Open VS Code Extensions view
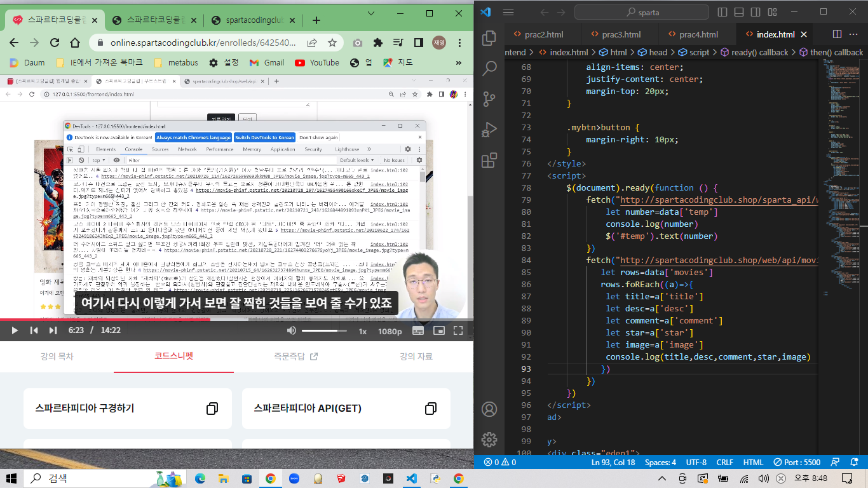This screenshot has height=488, width=868. (489, 160)
